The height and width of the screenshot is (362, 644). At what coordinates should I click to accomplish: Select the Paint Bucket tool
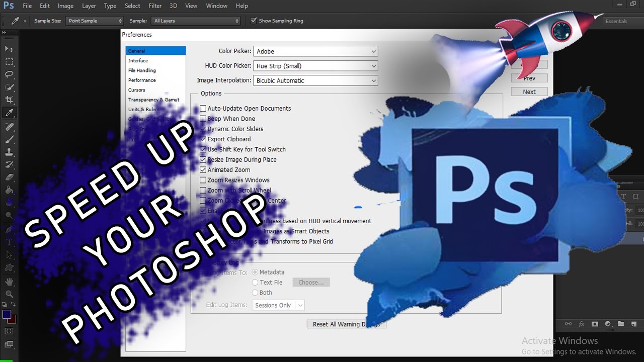pos(9,191)
